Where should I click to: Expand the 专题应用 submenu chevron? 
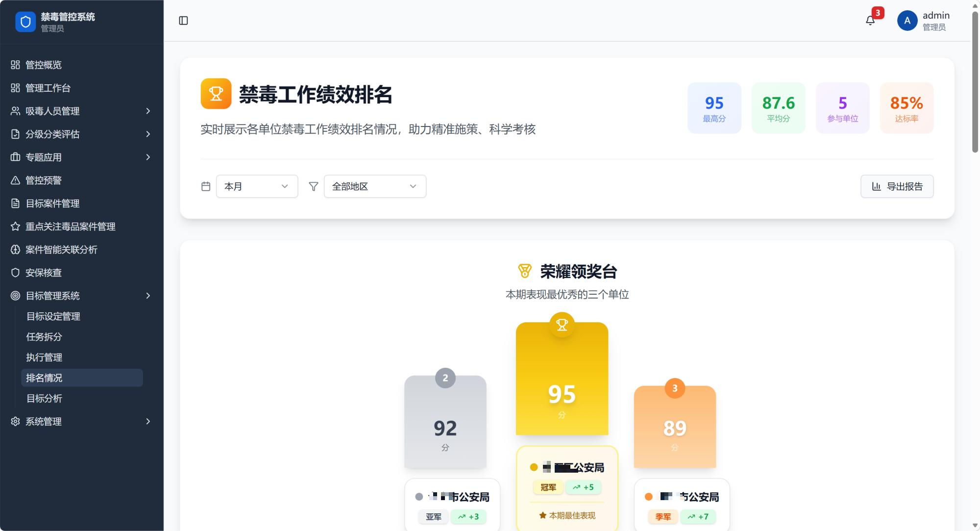[148, 157]
